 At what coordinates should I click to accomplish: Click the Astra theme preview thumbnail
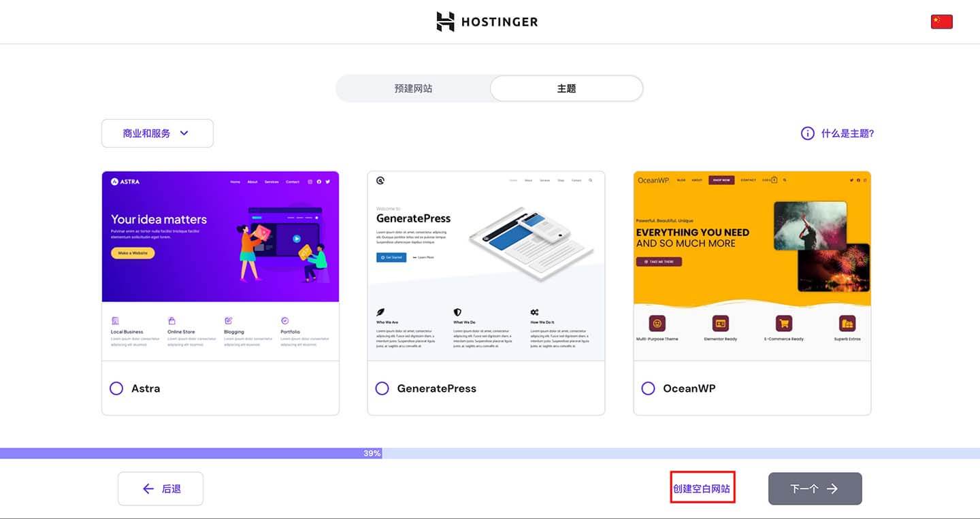coord(220,266)
